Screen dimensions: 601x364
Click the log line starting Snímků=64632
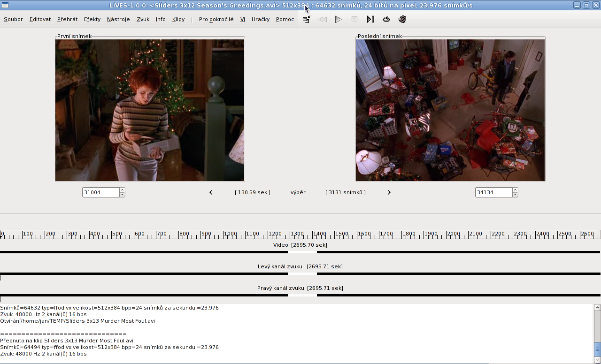pos(109,308)
